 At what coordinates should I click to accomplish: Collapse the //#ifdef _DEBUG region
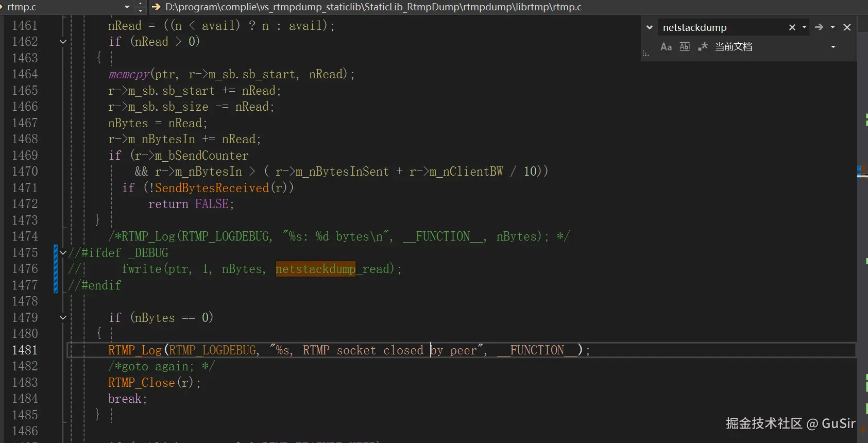[x=63, y=252]
